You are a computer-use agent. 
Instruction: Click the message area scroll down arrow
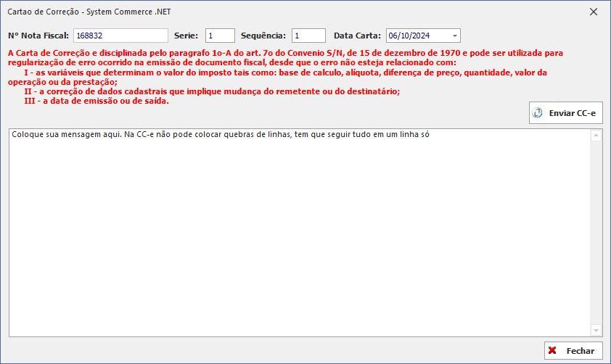coord(596,330)
